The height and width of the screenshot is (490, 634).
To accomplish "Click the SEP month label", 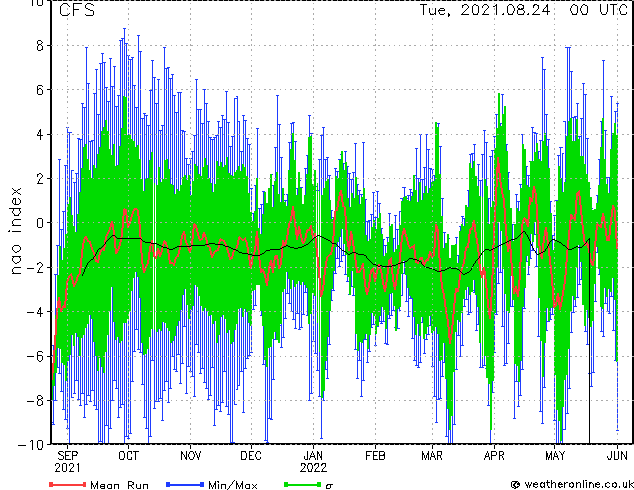I will 68,456.
